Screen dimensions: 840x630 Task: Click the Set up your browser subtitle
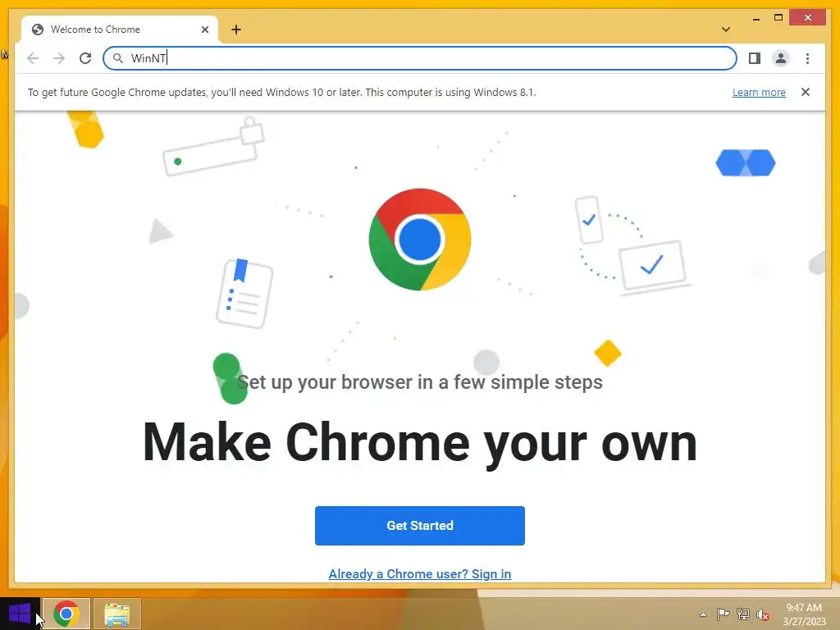click(419, 382)
